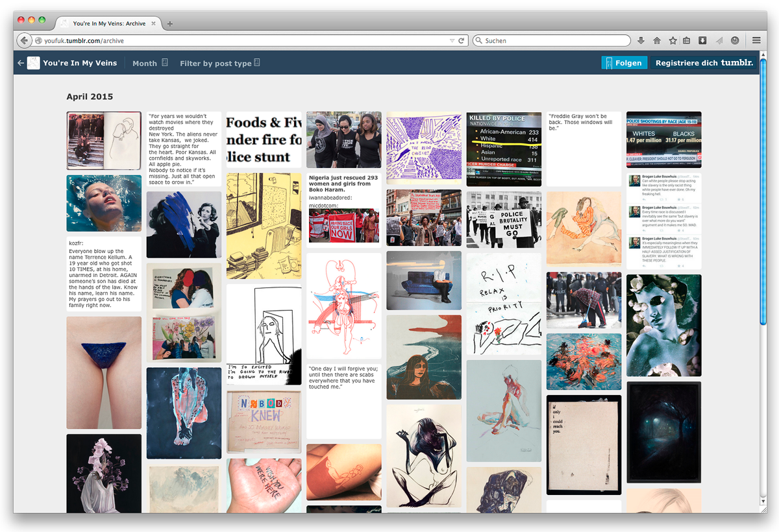
Task: Click the Folgen button
Action: [624, 63]
